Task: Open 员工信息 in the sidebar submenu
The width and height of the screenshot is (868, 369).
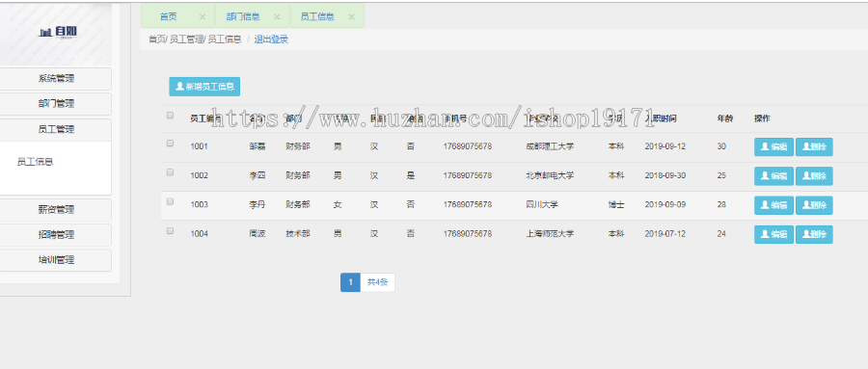Action: 36,162
